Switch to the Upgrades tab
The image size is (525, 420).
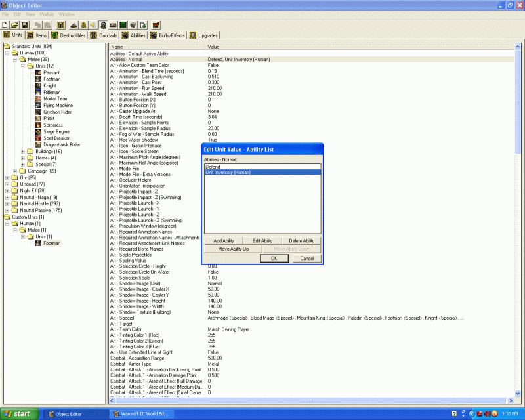(x=203, y=35)
